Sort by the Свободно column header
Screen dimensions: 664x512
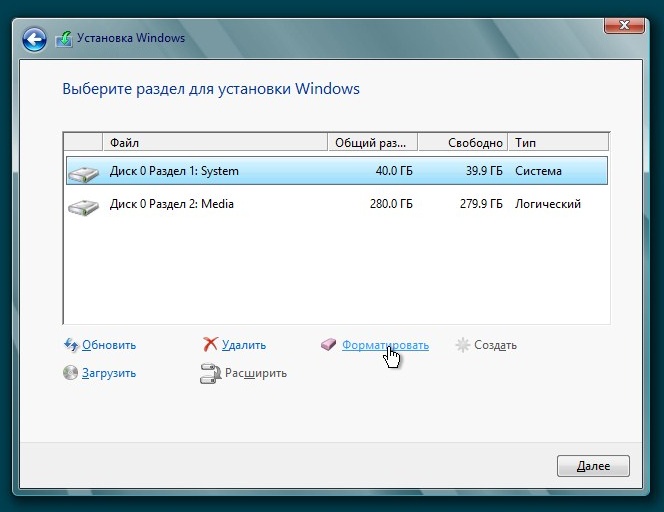coord(462,142)
